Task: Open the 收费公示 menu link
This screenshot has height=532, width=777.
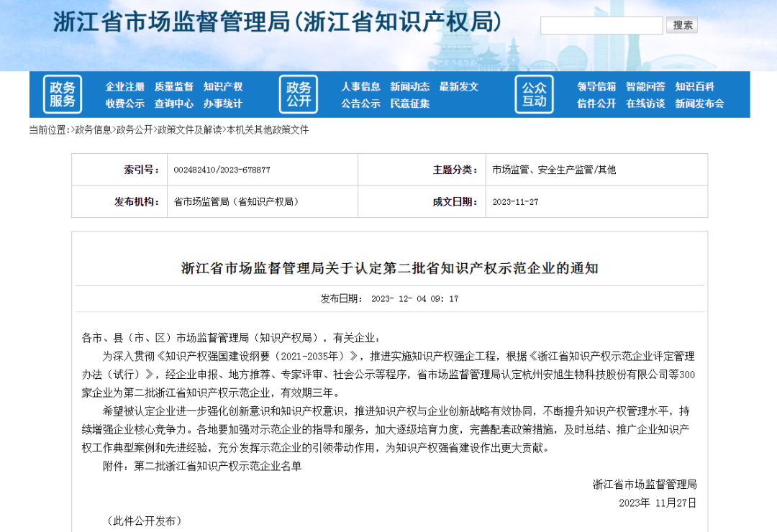Action: [x=125, y=104]
